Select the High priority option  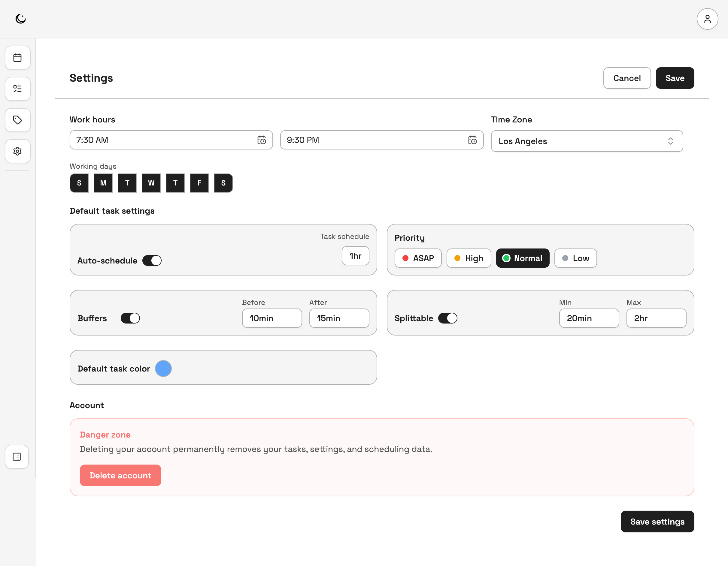coord(469,258)
